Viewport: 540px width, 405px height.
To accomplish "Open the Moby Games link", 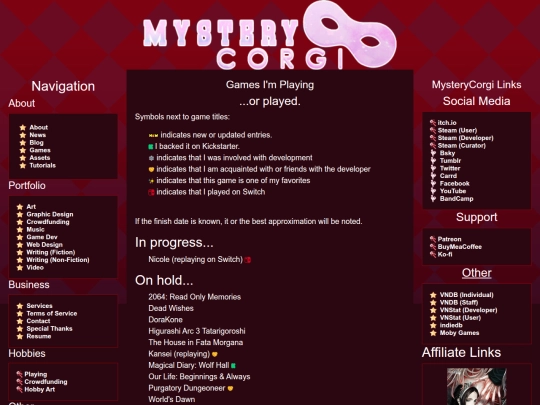I will [459, 333].
